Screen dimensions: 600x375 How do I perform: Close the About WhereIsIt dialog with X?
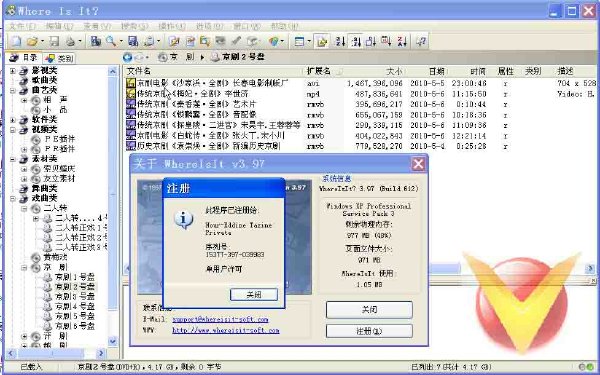pos(418,164)
